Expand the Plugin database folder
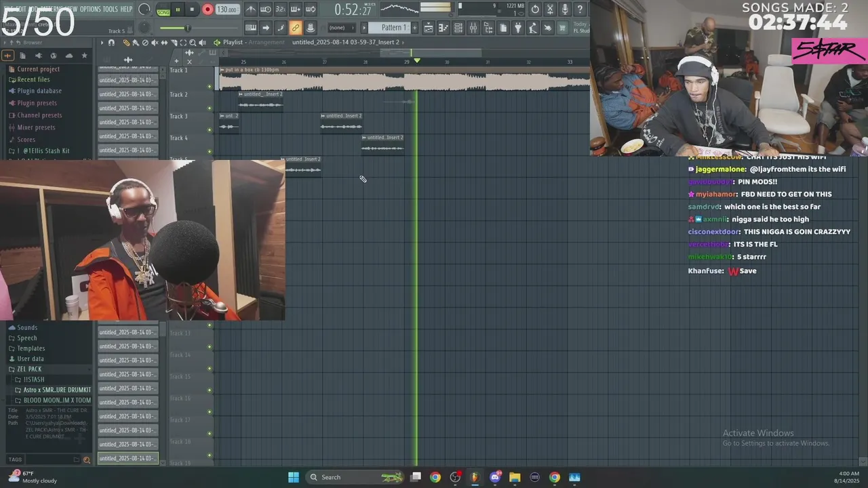 click(39, 91)
